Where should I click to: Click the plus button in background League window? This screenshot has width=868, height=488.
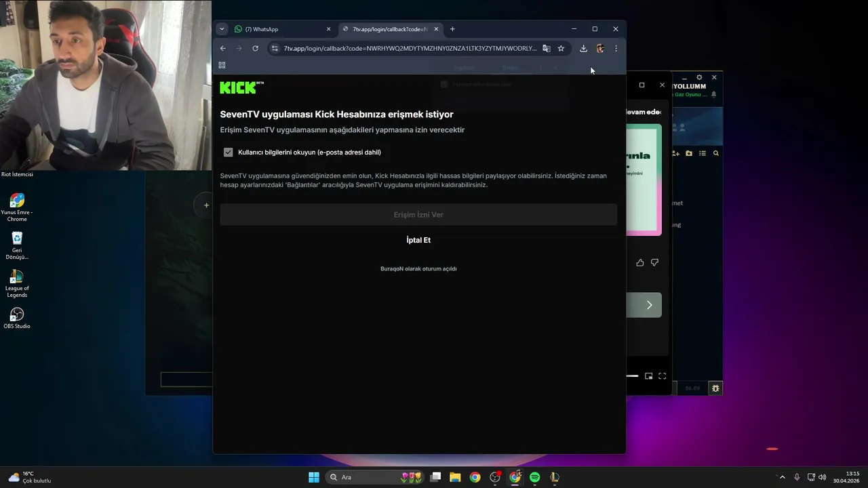pyautogui.click(x=206, y=205)
